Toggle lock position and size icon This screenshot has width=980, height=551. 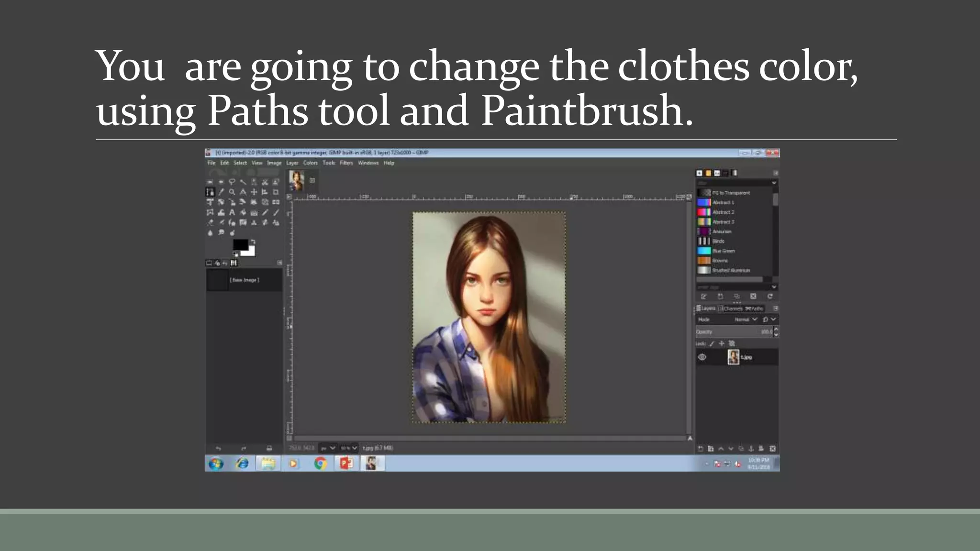coord(722,343)
